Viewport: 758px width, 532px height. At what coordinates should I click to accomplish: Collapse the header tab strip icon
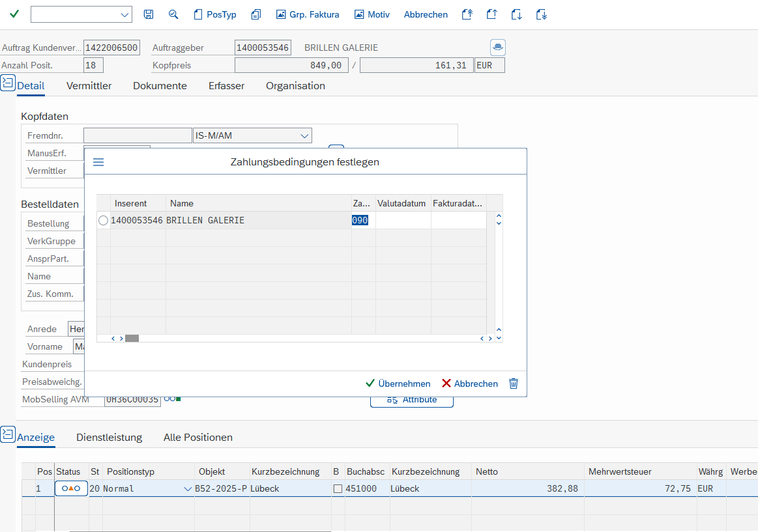(x=8, y=83)
